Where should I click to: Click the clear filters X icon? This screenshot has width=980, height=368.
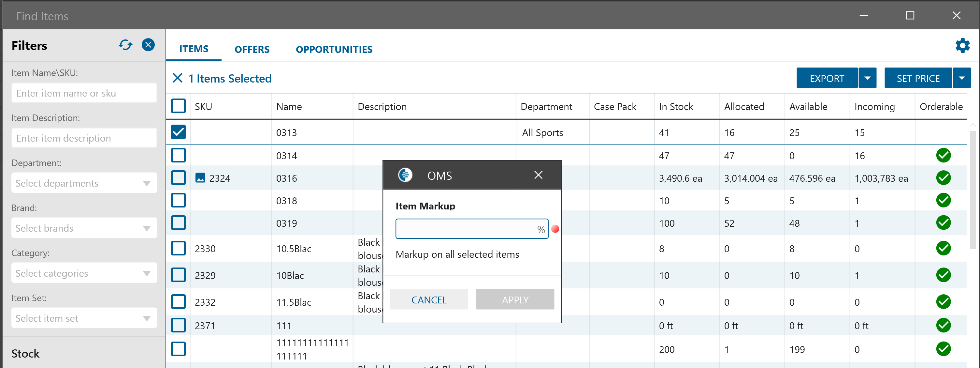pyautogui.click(x=148, y=45)
